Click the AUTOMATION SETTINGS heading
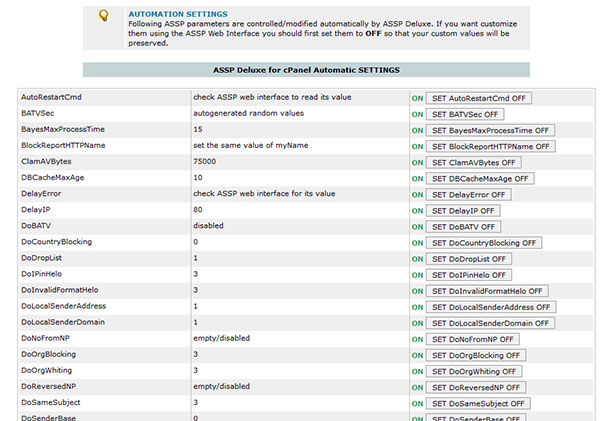 (178, 14)
